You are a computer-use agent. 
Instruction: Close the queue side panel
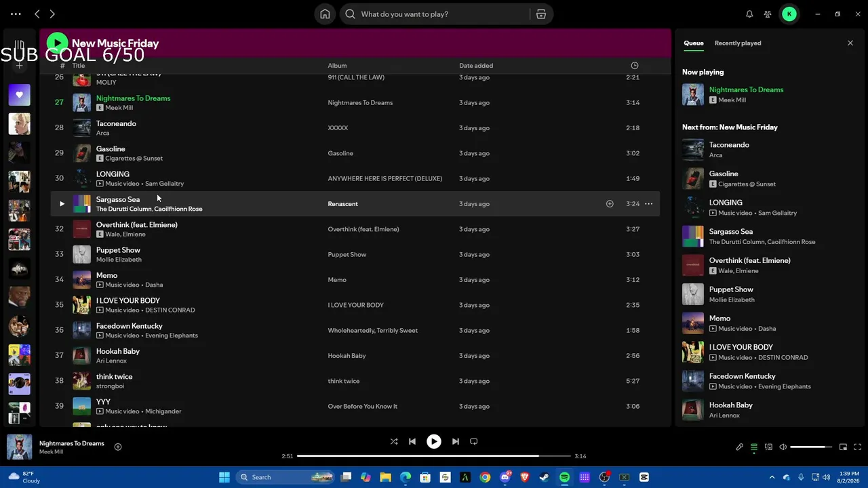850,43
